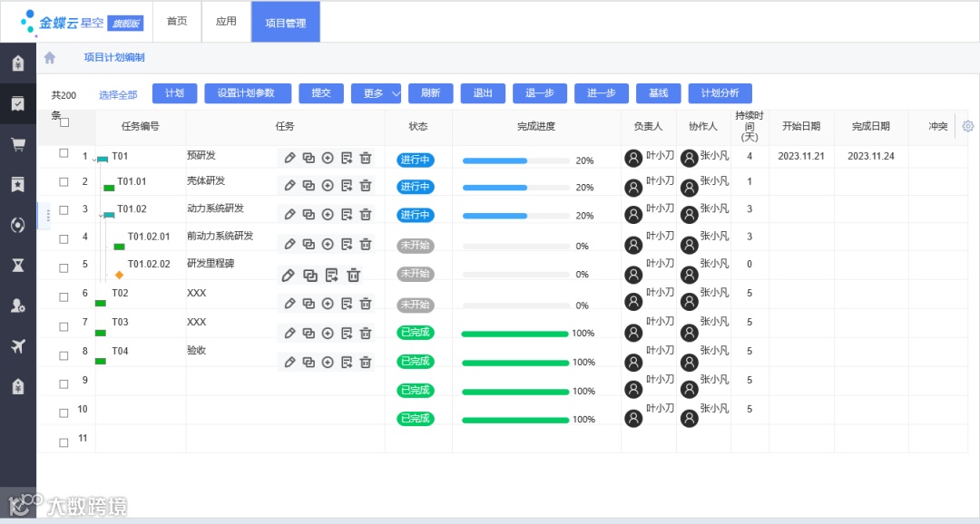Click the 计划 button

(x=175, y=93)
